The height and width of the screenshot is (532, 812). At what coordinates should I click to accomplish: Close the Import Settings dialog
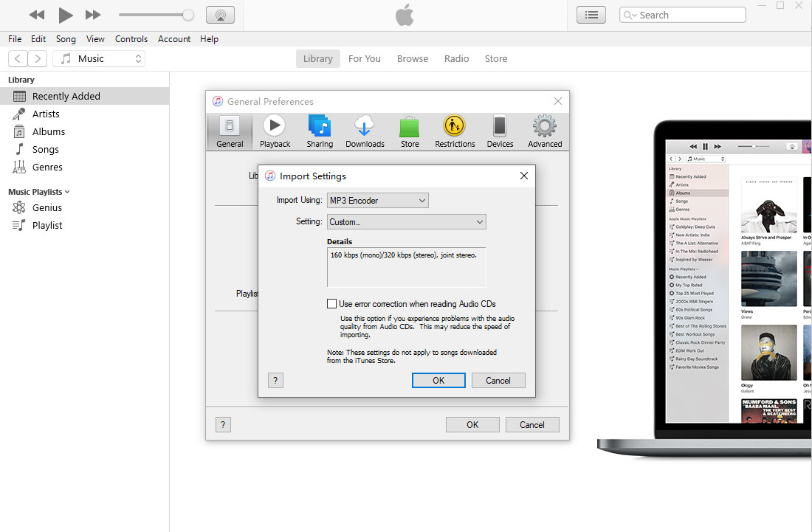coord(523,176)
